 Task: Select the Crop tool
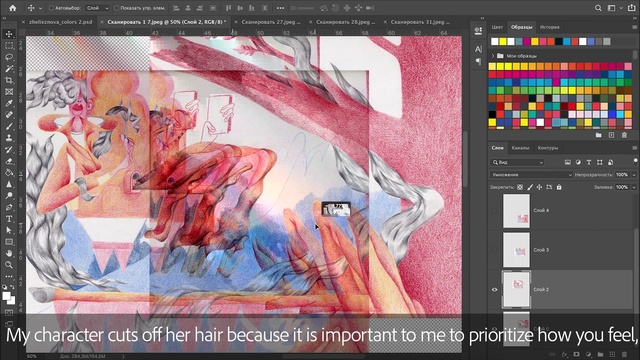pyautogui.click(x=9, y=80)
